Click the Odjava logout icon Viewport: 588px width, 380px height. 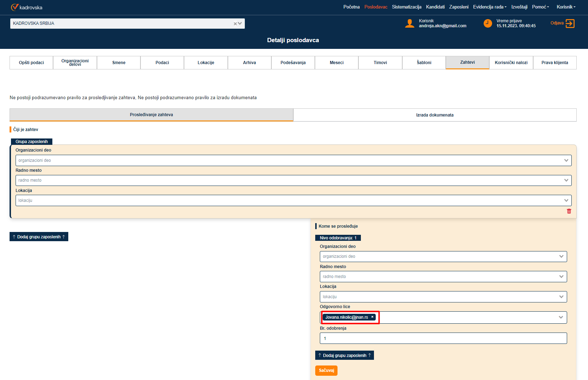(570, 23)
